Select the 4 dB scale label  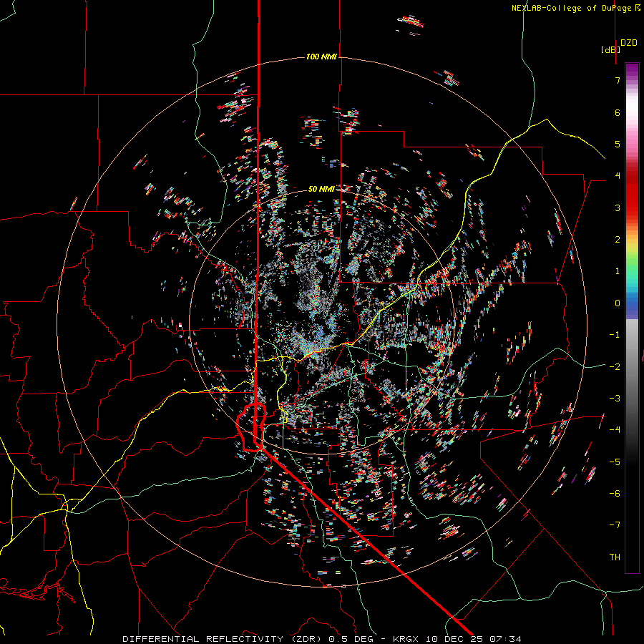pyautogui.click(x=618, y=176)
